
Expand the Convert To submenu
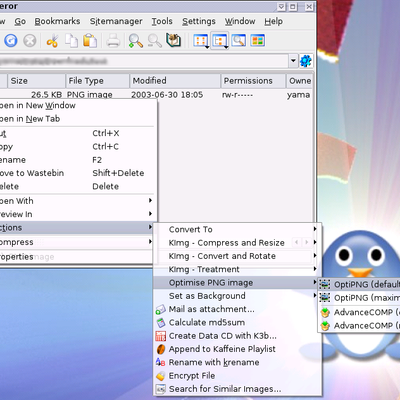pyautogui.click(x=237, y=229)
